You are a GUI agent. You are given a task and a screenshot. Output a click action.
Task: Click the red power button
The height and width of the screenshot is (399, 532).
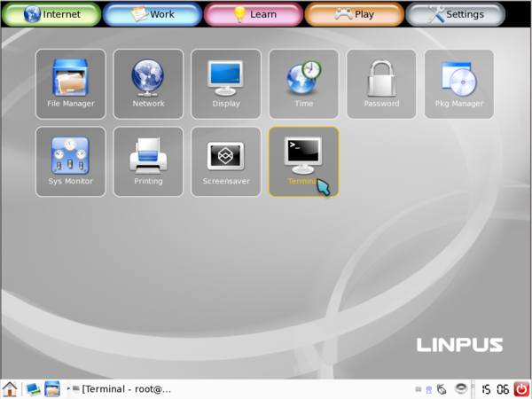[521, 388]
